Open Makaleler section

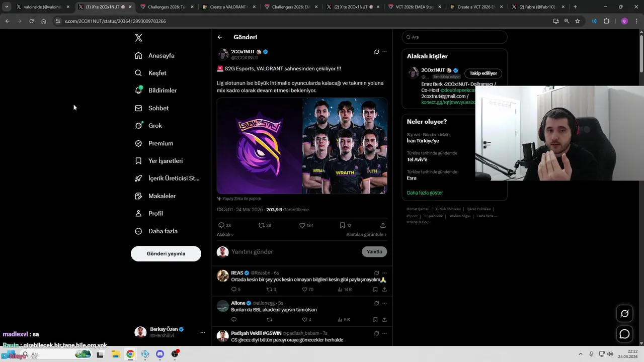coord(155,196)
